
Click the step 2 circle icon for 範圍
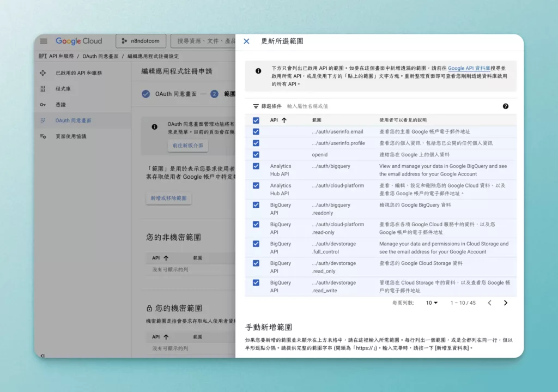pos(214,94)
